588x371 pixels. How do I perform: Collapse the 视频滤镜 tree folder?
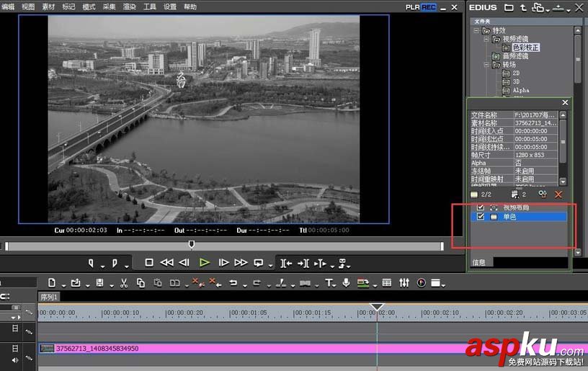click(486, 40)
